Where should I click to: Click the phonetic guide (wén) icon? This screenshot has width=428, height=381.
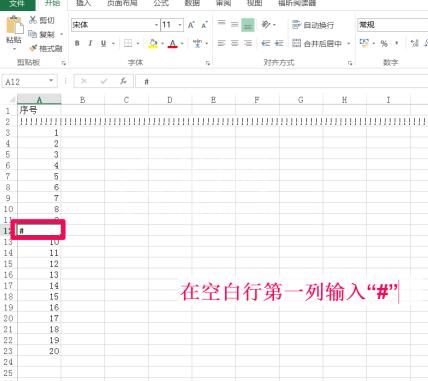click(x=197, y=43)
